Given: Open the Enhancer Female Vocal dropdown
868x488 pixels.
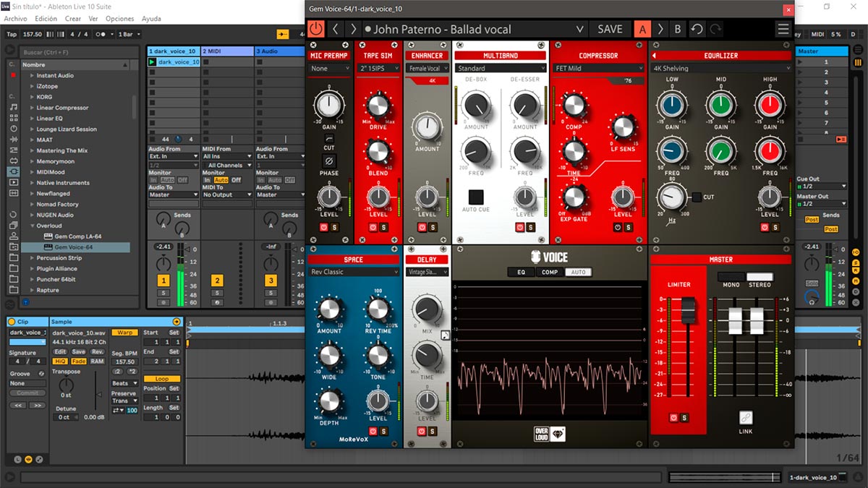Looking at the screenshot, I should pos(427,69).
